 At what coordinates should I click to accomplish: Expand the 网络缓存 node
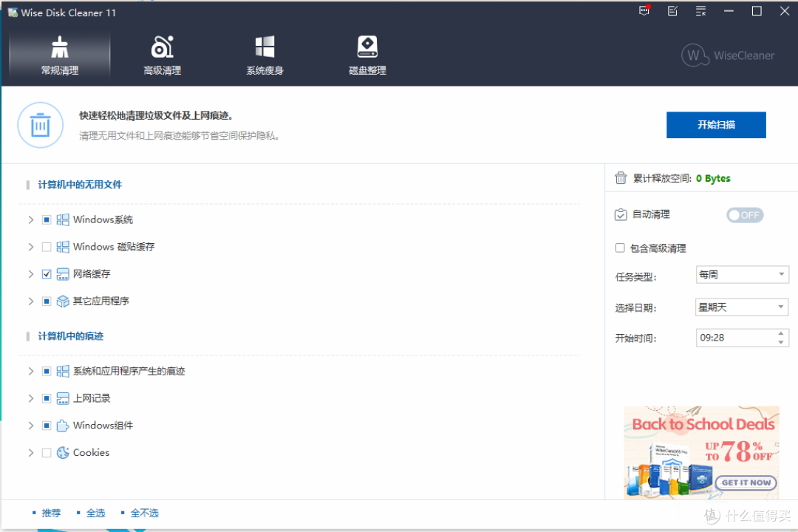pyautogui.click(x=30, y=274)
